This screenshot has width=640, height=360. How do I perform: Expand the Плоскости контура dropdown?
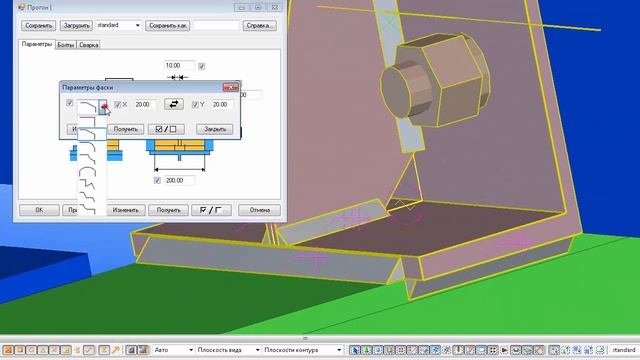339,350
